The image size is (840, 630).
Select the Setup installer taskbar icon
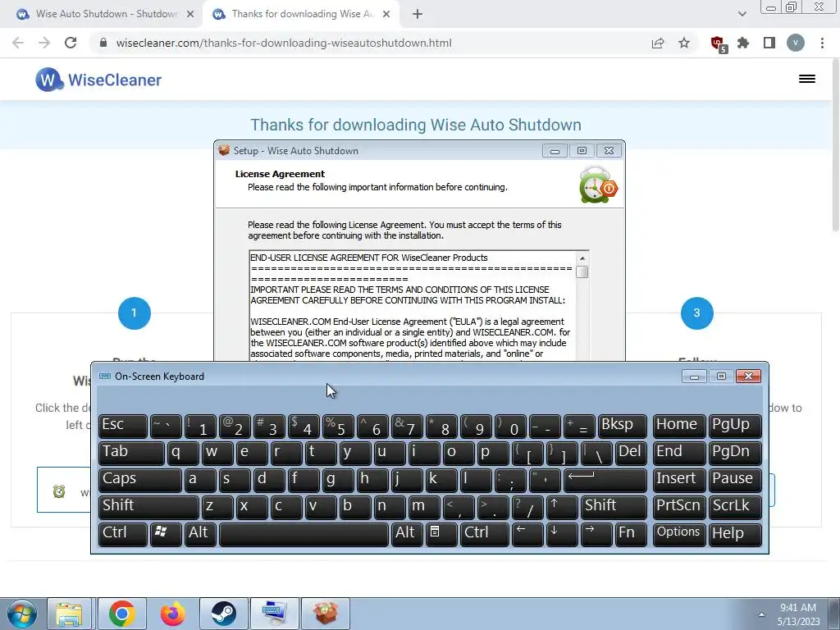click(326, 614)
